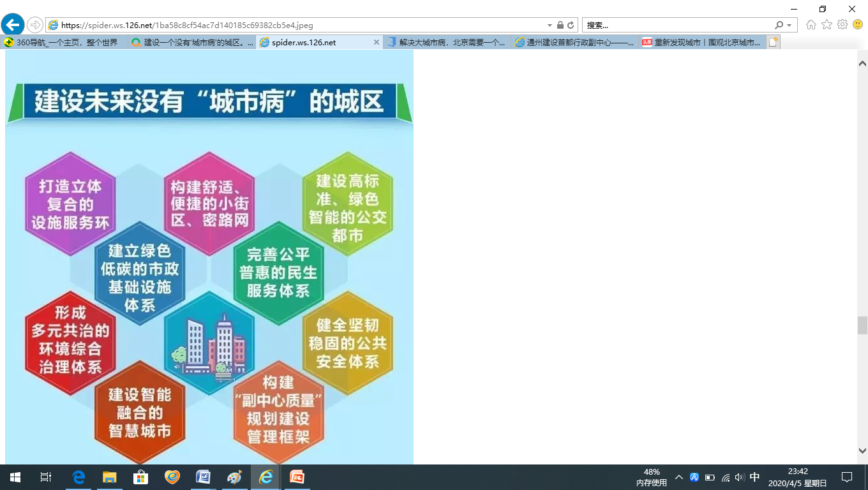View the security lock icon report
The image size is (868, 490).
click(x=560, y=25)
